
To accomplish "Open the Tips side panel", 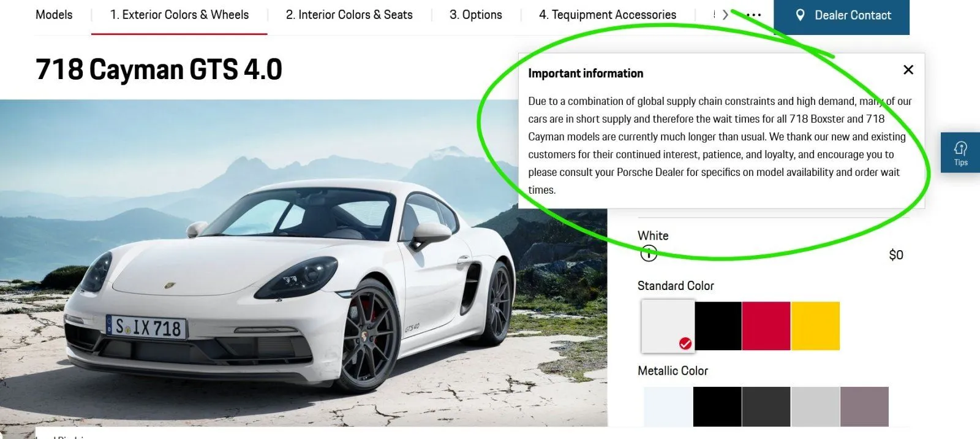I will [x=960, y=153].
